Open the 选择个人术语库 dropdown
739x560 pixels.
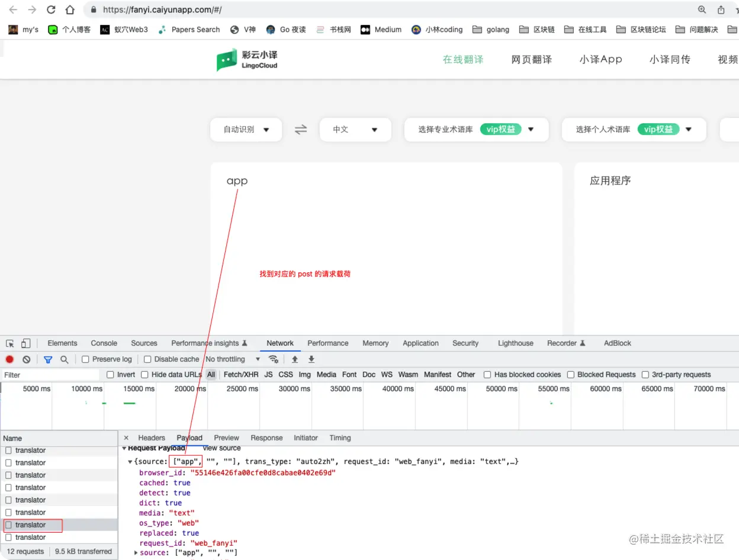(x=634, y=130)
